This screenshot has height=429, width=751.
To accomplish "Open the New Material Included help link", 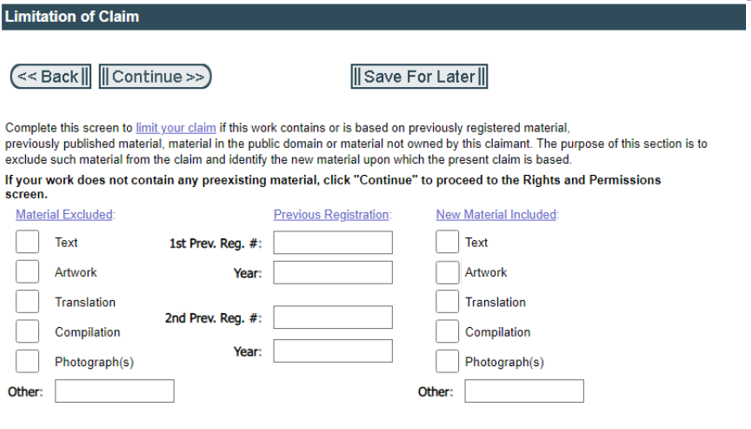I will coord(497,214).
